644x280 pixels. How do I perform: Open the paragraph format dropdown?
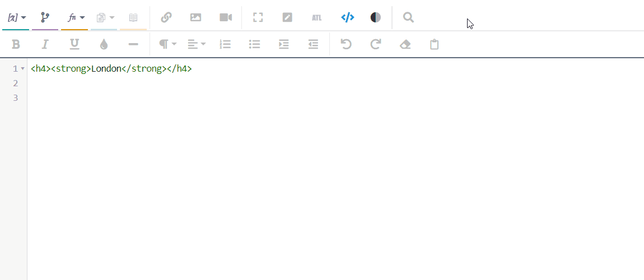coord(167,44)
